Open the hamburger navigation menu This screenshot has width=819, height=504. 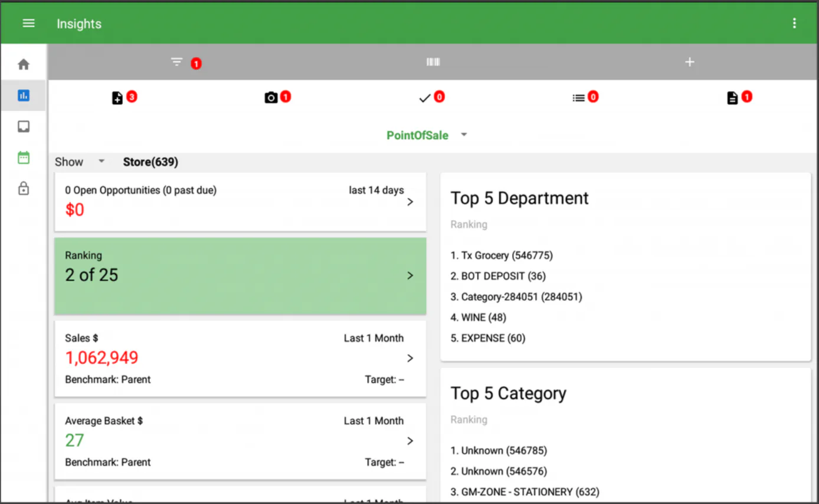click(28, 23)
